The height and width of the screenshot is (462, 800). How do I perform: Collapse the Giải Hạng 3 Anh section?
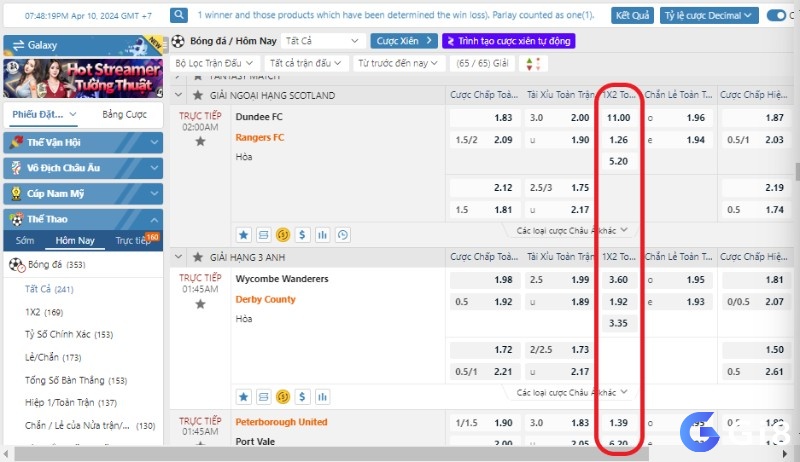178,257
